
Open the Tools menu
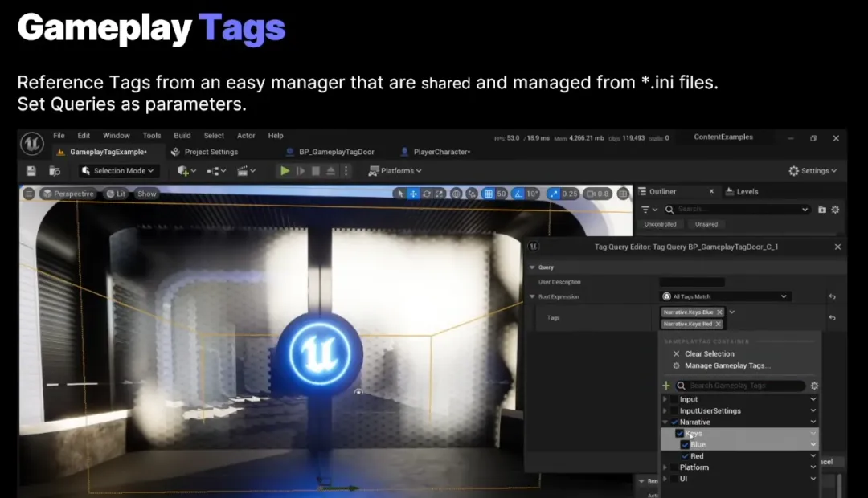(152, 136)
